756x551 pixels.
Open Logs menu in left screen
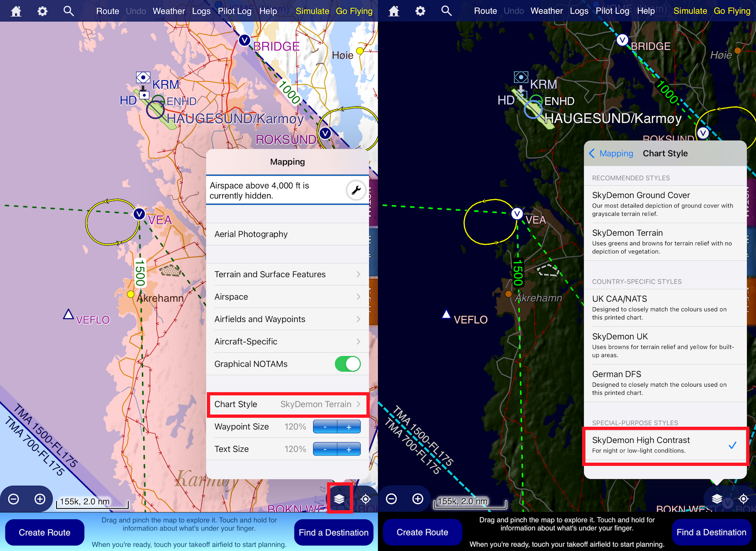(x=201, y=11)
